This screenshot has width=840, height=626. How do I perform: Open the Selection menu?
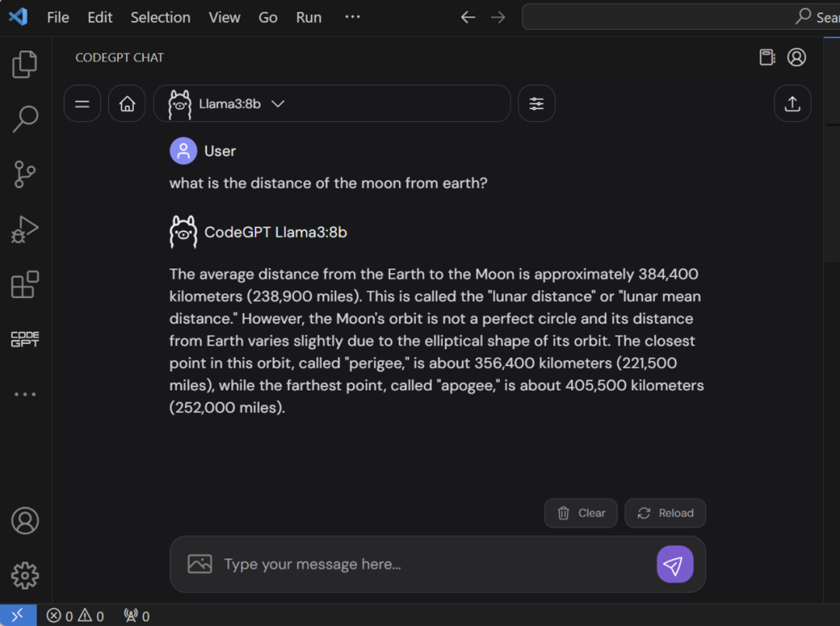[160, 17]
